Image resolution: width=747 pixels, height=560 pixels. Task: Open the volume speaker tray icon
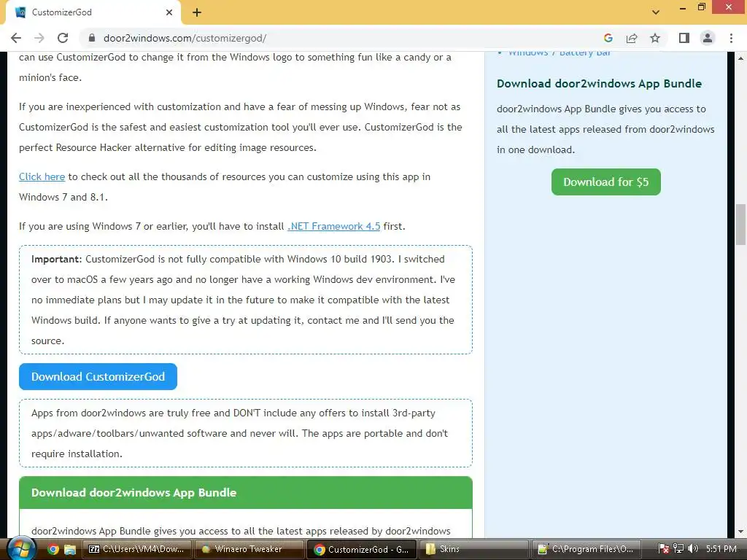point(693,549)
